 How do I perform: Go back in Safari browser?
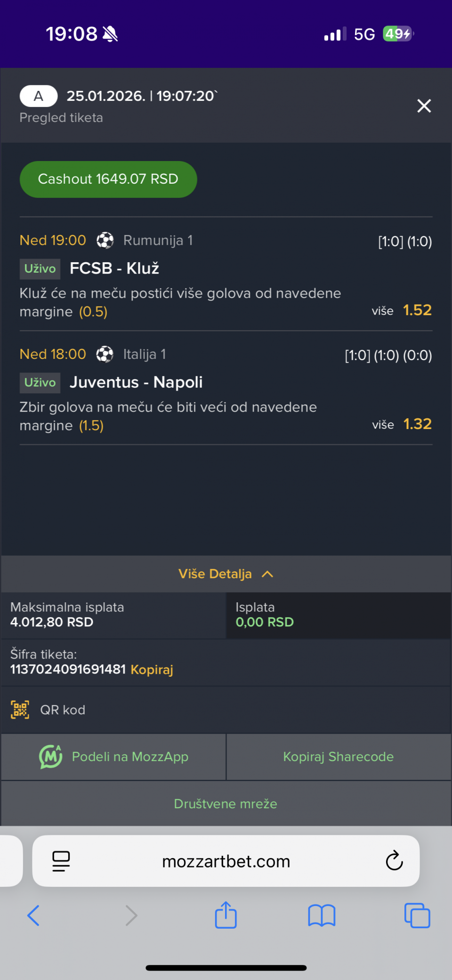tap(33, 915)
